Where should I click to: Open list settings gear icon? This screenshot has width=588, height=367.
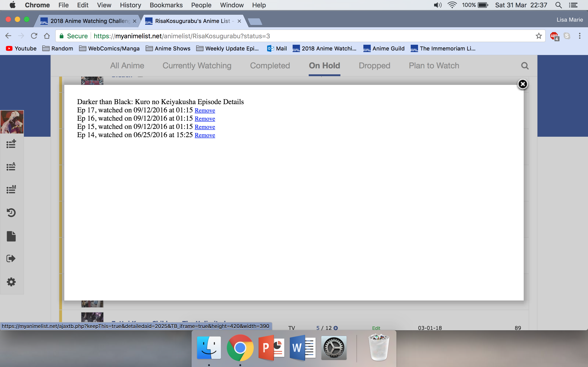(11, 282)
